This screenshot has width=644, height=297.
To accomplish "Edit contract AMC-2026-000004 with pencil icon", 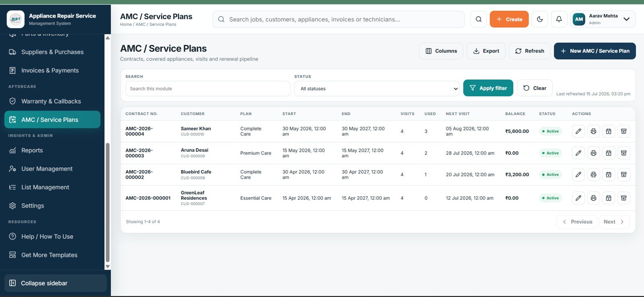I will (578, 131).
